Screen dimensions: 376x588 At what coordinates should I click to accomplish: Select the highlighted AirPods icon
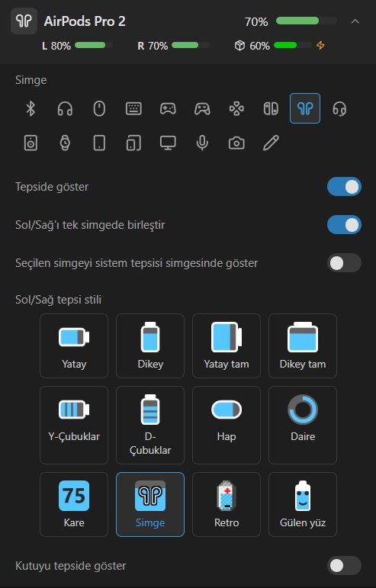pos(305,108)
